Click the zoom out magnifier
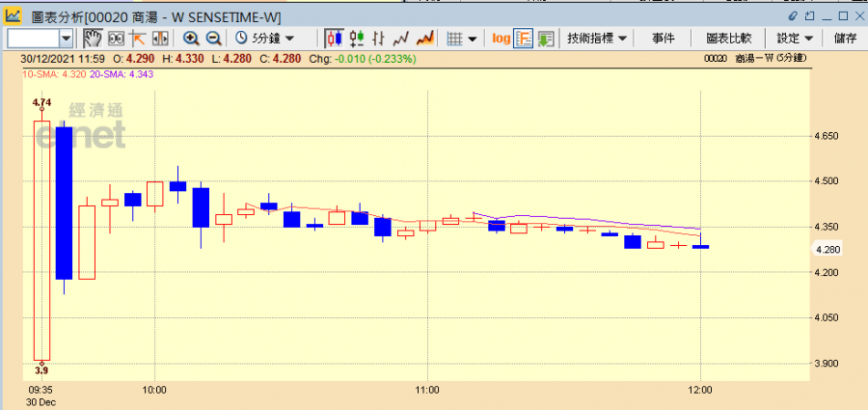The height and width of the screenshot is (410, 868). [213, 39]
